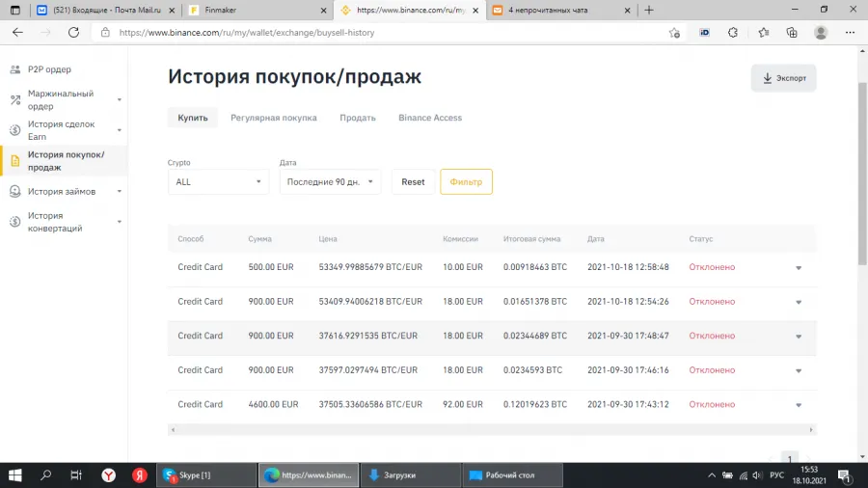The height and width of the screenshot is (488, 868).
Task: Expand the История займов submenu
Action: [119, 191]
